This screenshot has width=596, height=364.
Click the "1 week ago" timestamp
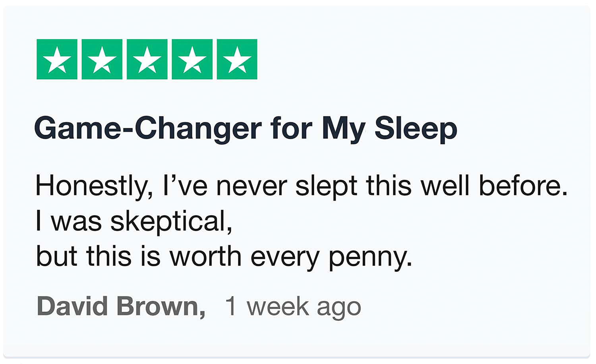tap(293, 306)
